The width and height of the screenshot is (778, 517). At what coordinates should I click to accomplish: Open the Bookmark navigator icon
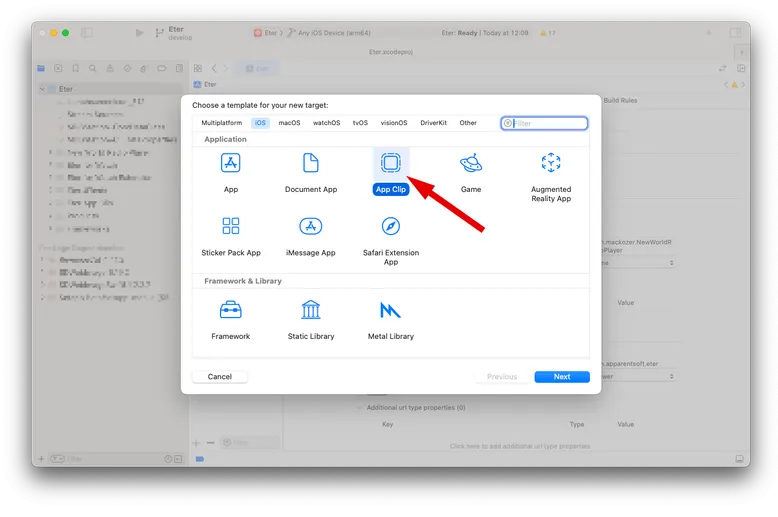(x=75, y=68)
